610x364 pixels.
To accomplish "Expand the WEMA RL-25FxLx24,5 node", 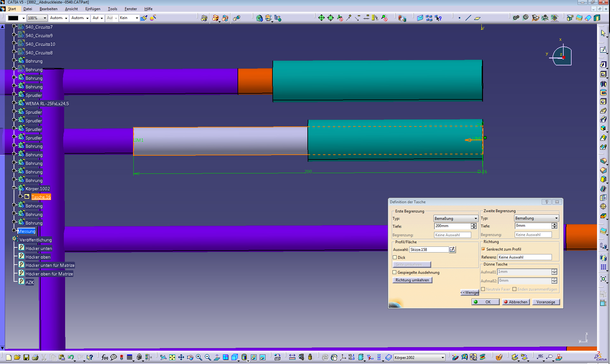I will coord(14,103).
